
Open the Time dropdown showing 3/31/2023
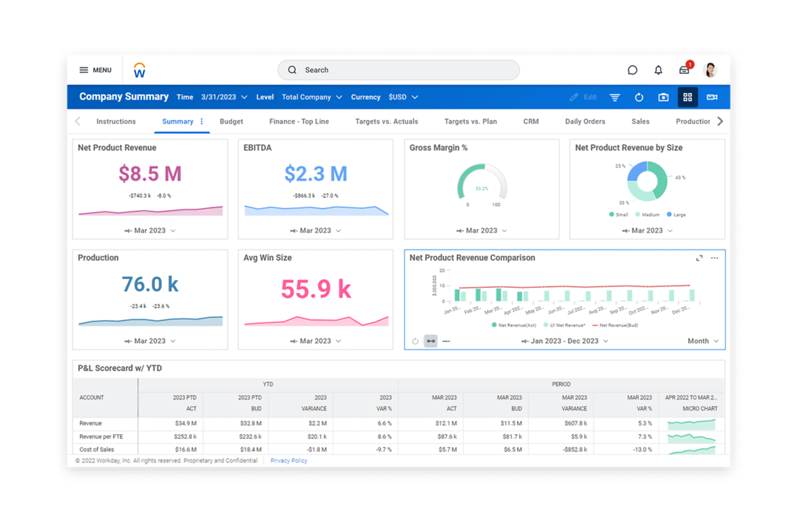tap(224, 97)
